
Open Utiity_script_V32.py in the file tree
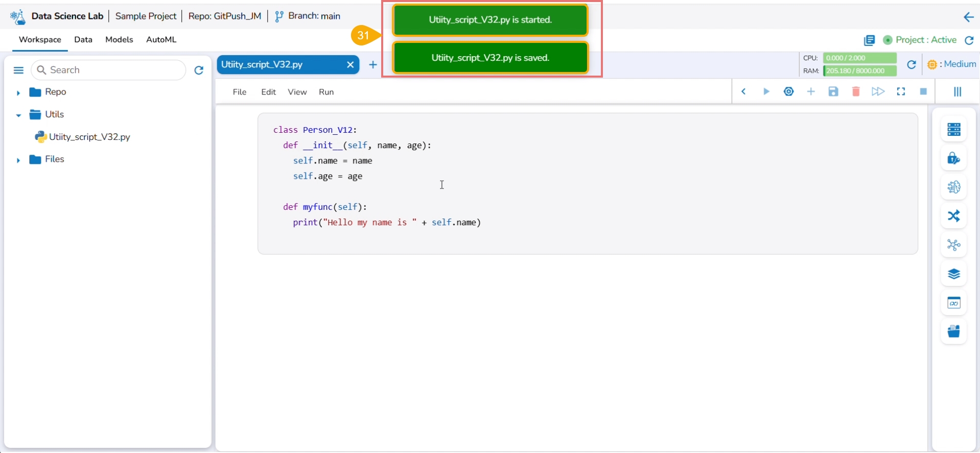point(89,137)
